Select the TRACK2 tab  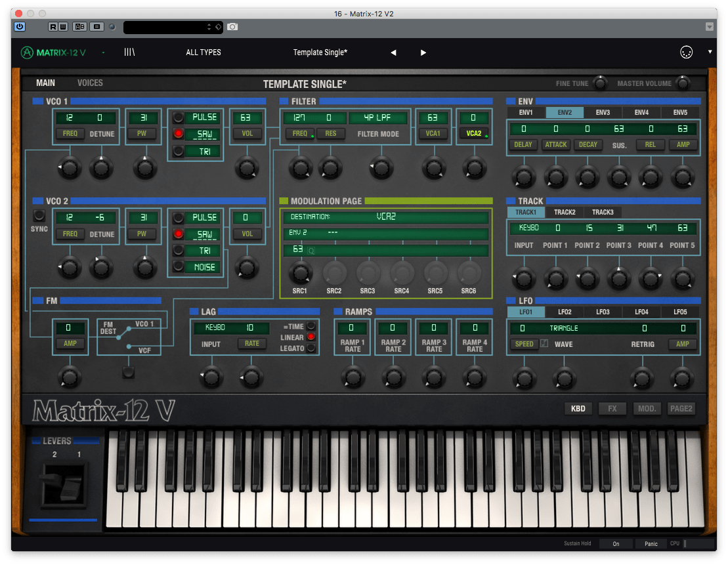pyautogui.click(x=565, y=212)
